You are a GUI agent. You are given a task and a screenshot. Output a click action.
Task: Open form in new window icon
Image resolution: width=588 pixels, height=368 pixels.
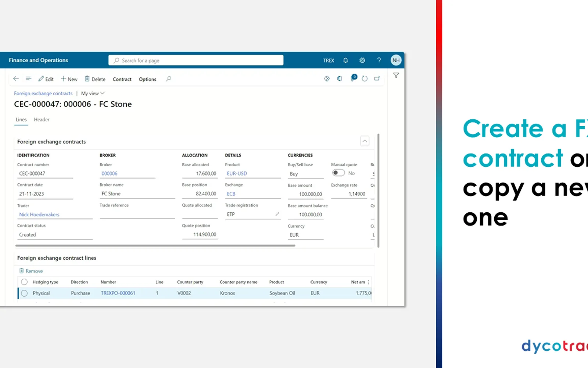coord(377,78)
